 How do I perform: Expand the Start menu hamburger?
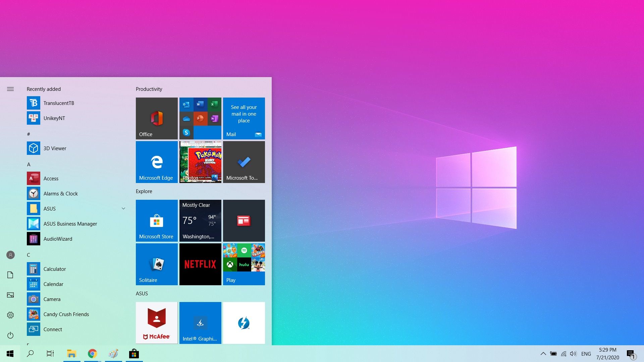tap(10, 89)
